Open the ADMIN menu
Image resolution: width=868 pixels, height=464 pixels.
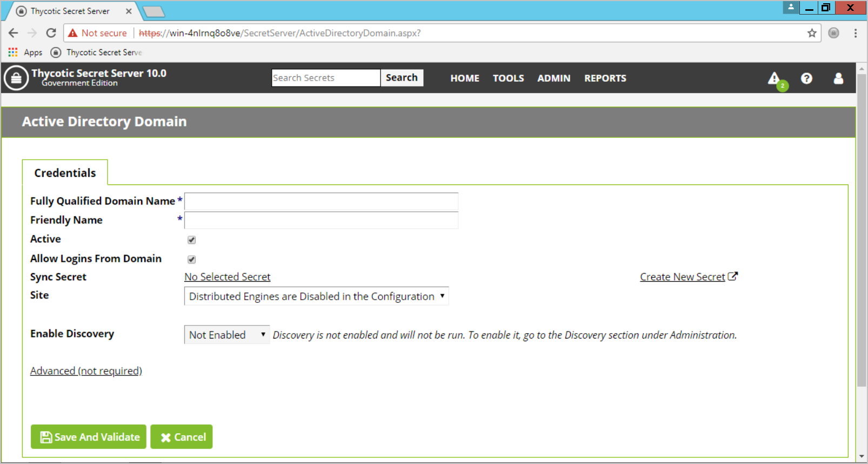click(553, 78)
